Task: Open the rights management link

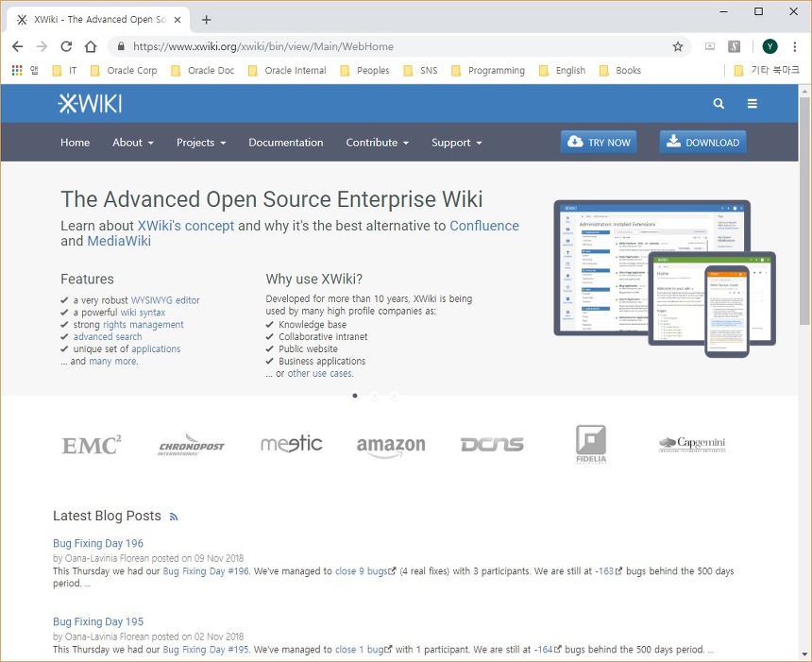Action: [144, 325]
